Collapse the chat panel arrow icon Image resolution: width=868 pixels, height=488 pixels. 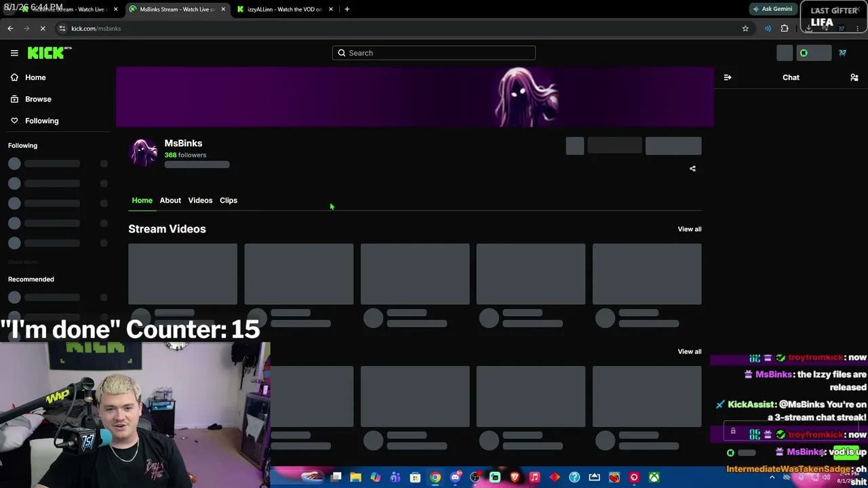pos(728,77)
